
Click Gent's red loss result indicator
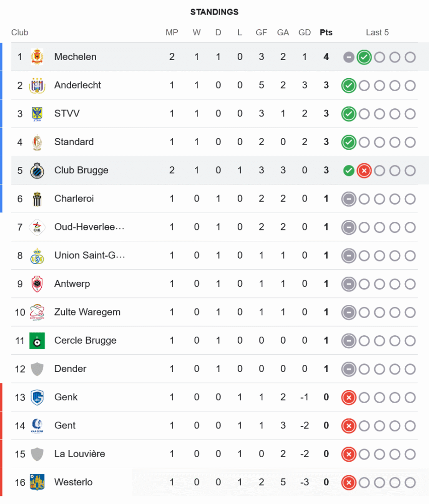tap(348, 425)
